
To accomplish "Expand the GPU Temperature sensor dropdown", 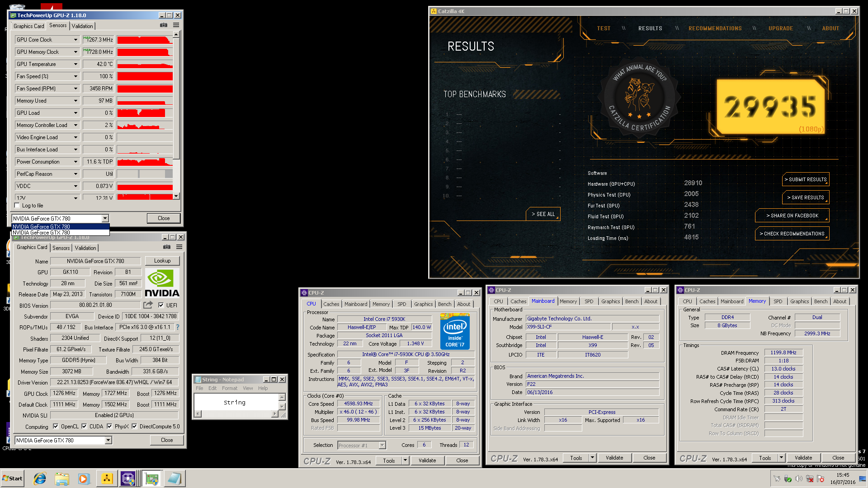I will pyautogui.click(x=75, y=64).
